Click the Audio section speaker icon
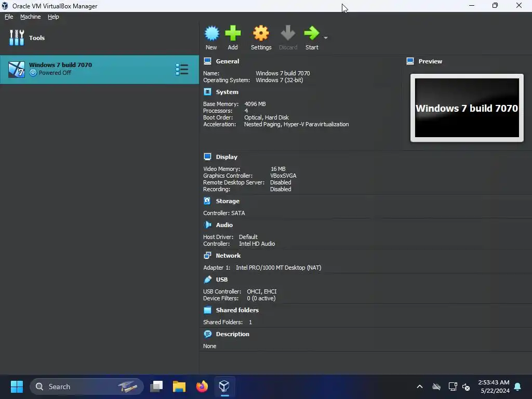This screenshot has width=532, height=399. click(x=207, y=224)
